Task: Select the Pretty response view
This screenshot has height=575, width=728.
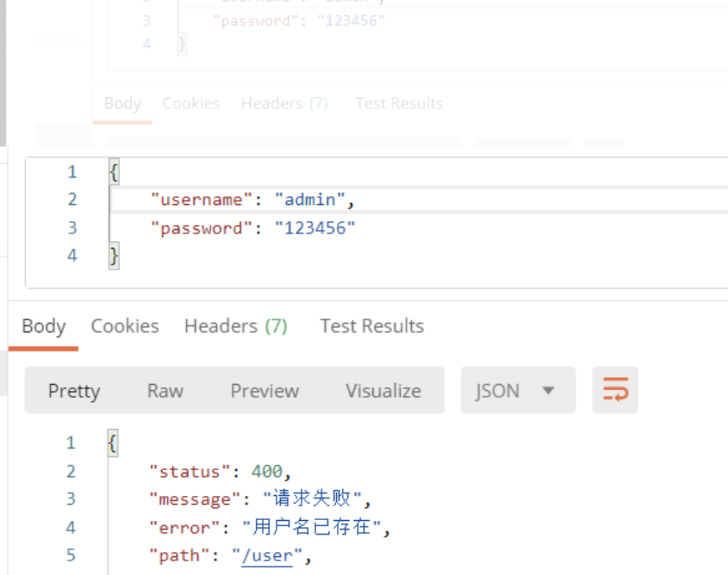Action: [x=74, y=391]
